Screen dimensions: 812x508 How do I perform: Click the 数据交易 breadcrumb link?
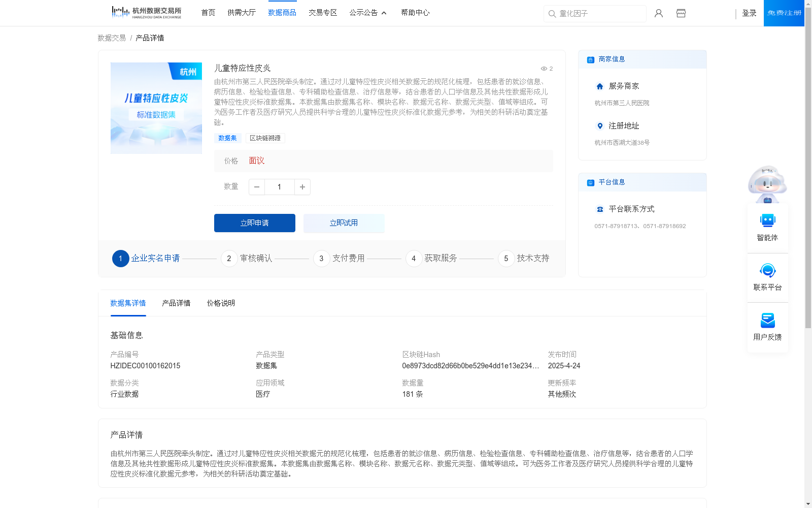pyautogui.click(x=112, y=38)
